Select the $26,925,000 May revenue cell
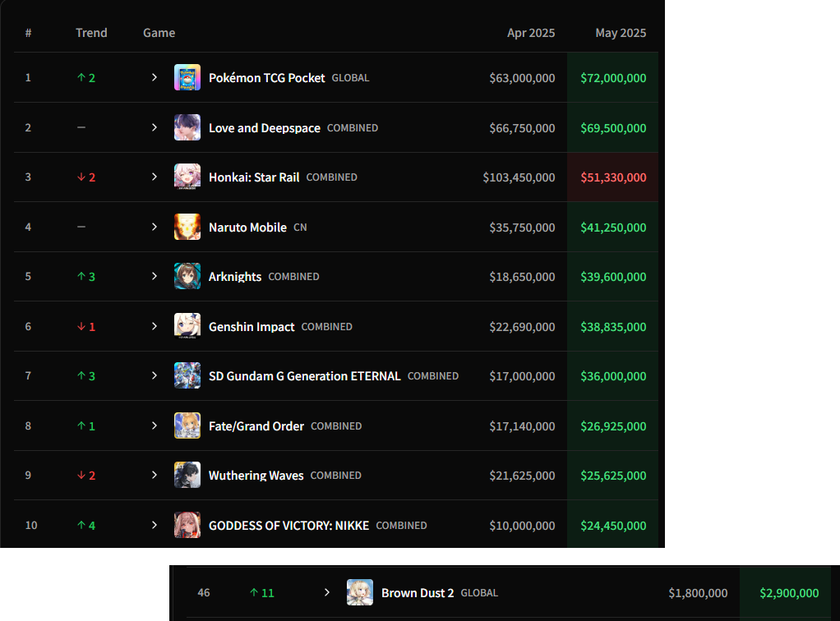 tap(613, 426)
